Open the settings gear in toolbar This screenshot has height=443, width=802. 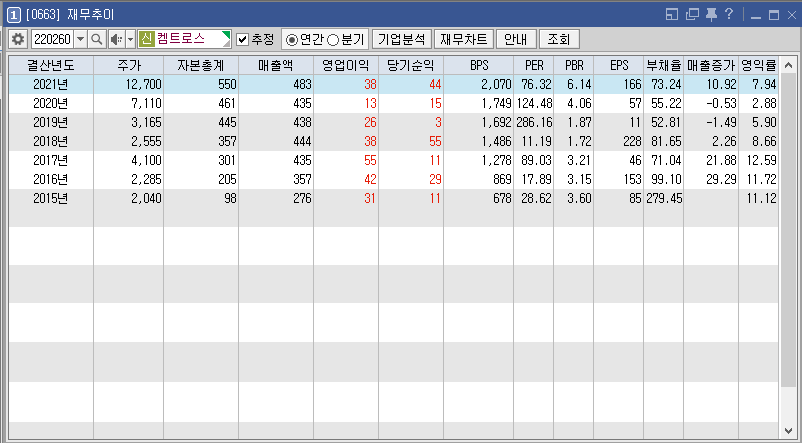(18, 39)
